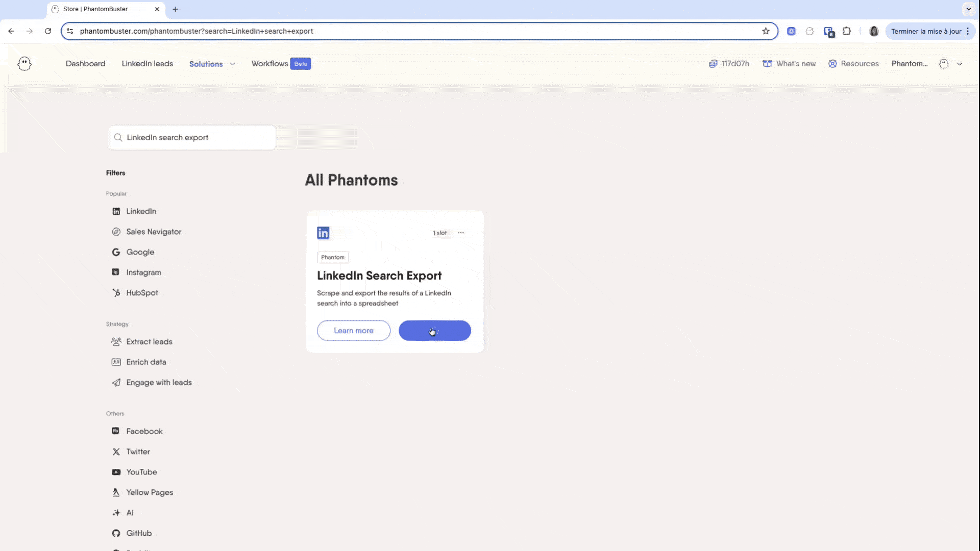Click the All Phantoms heading
980x551 pixels.
pyautogui.click(x=351, y=180)
